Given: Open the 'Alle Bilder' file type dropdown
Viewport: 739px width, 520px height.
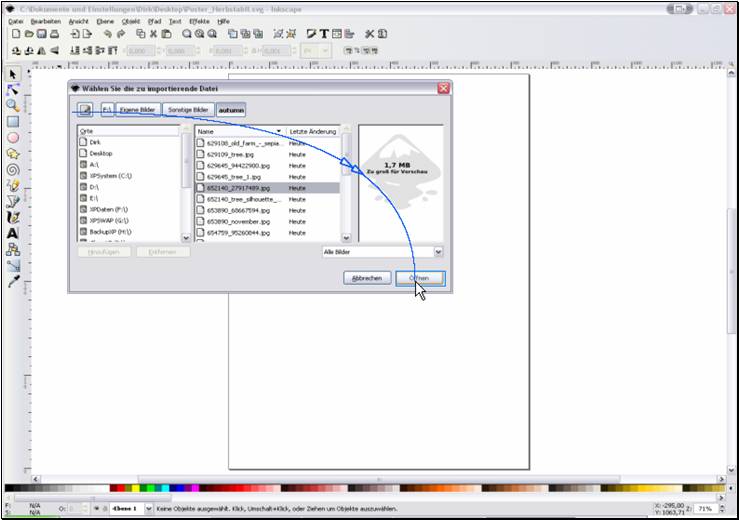Looking at the screenshot, I should 383,252.
